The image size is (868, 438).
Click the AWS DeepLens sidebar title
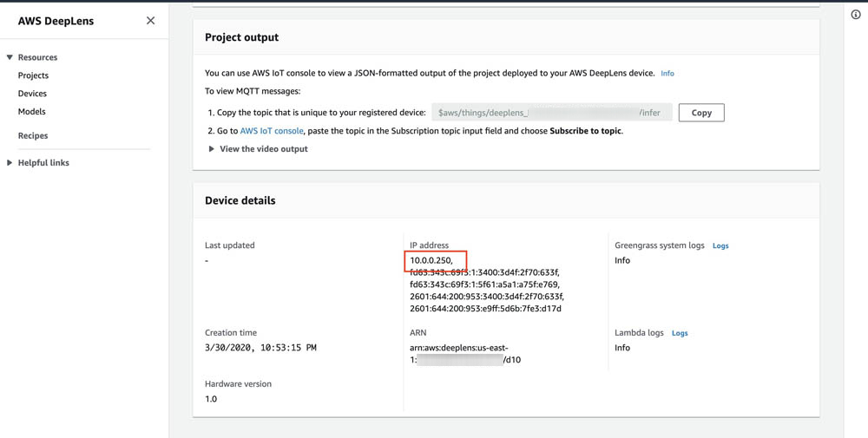click(56, 21)
